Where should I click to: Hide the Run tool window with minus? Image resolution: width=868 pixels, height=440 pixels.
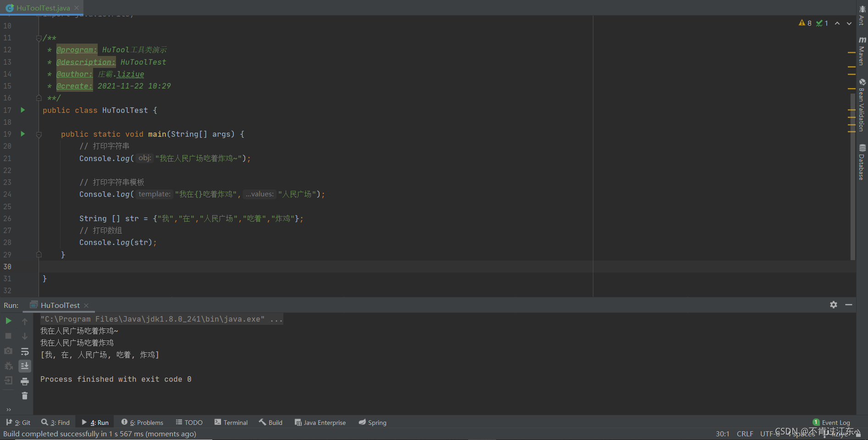(849, 305)
